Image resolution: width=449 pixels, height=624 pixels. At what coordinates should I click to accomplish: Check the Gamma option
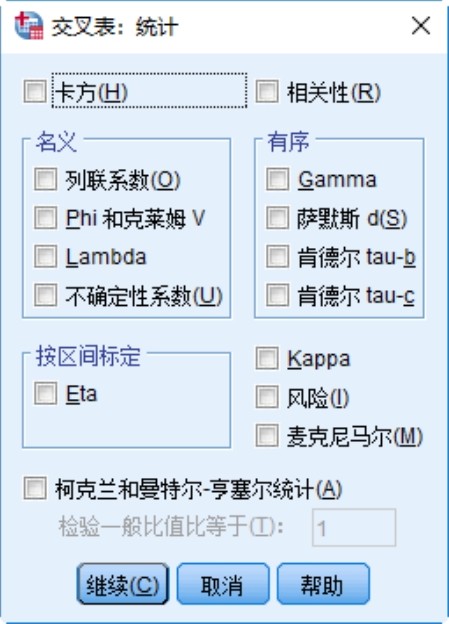point(277,179)
